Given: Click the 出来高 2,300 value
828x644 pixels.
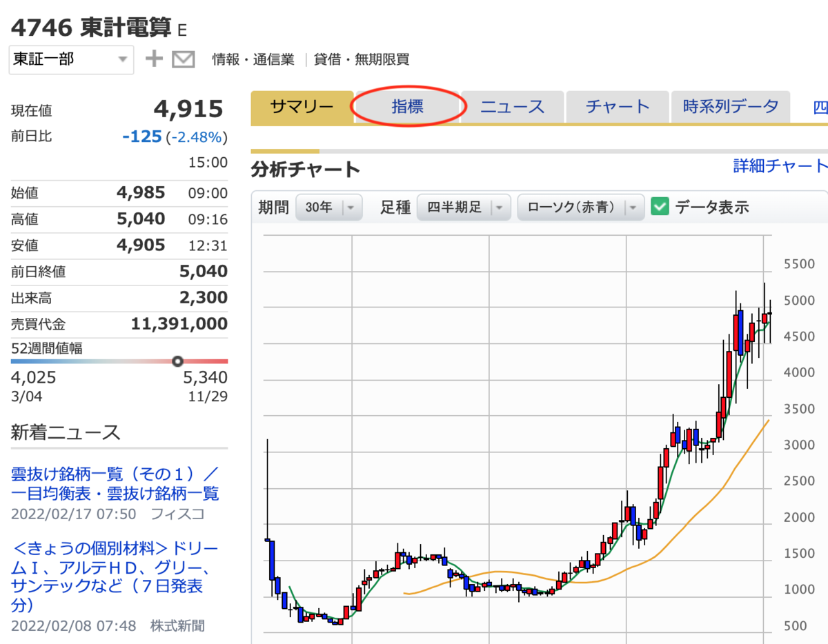Looking at the screenshot, I should coord(203,297).
